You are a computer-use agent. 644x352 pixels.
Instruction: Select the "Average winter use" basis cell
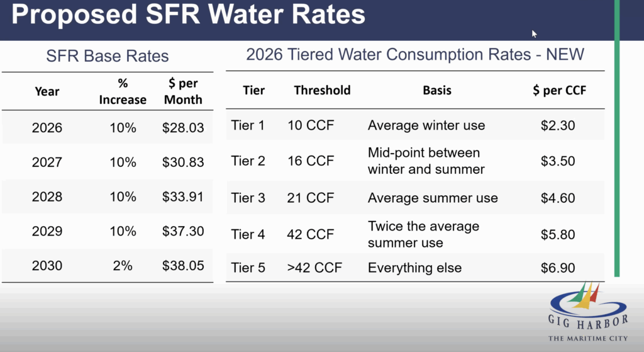click(x=426, y=125)
